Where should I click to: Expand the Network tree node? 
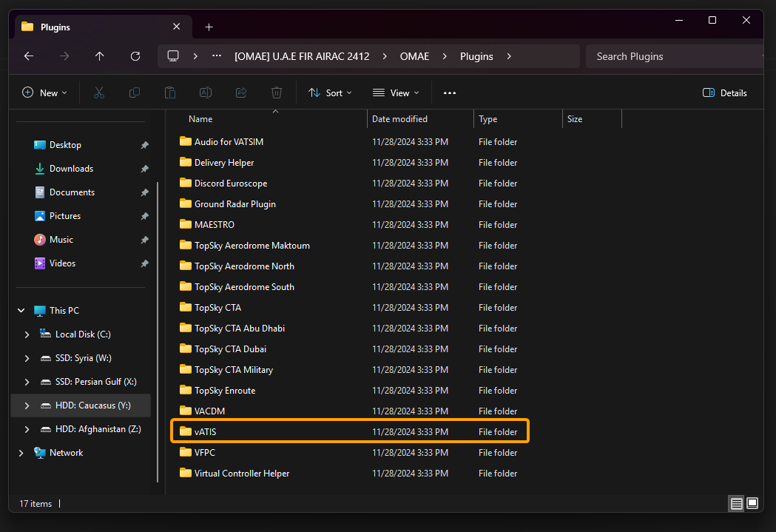point(21,453)
